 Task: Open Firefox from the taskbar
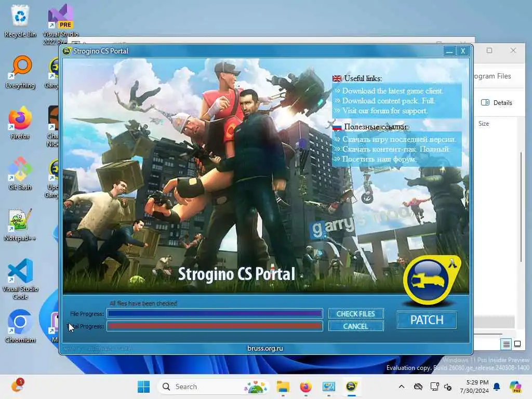(x=305, y=387)
